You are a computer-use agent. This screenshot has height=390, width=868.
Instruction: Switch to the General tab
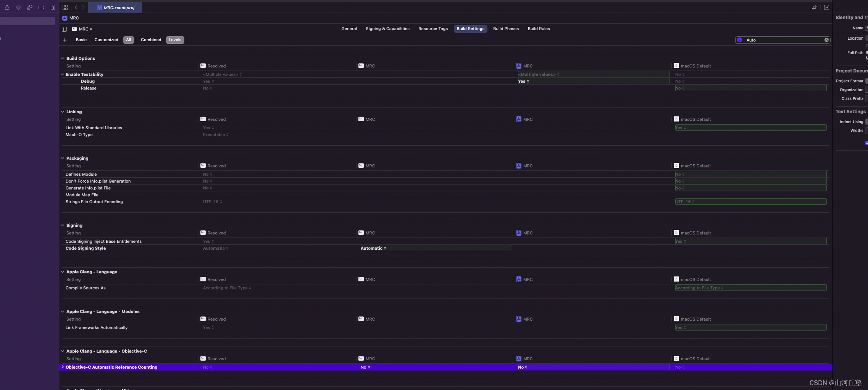pyautogui.click(x=349, y=29)
